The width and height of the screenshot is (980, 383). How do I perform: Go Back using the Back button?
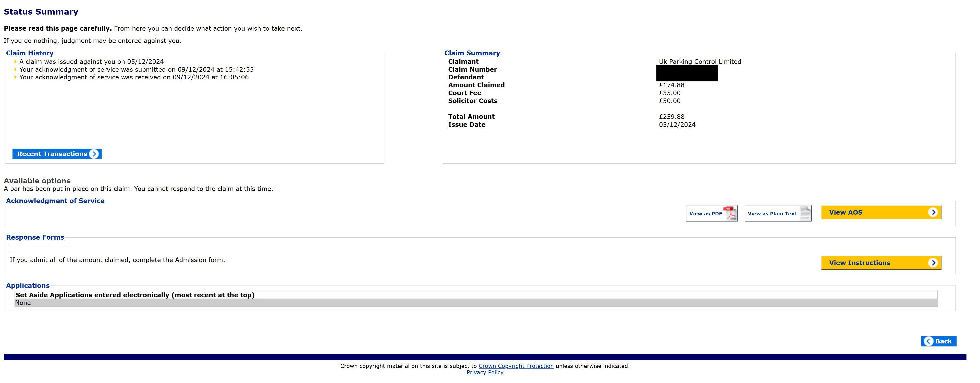point(943,341)
